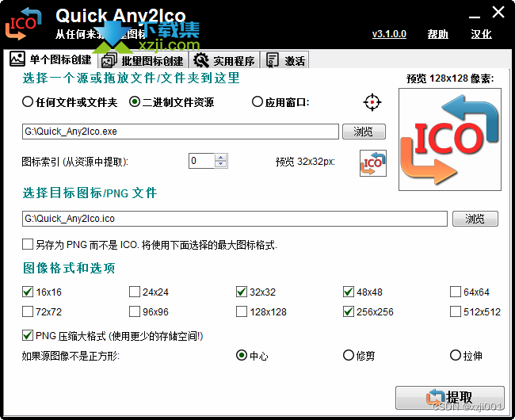Decrease icon index with down arrow

221,165
